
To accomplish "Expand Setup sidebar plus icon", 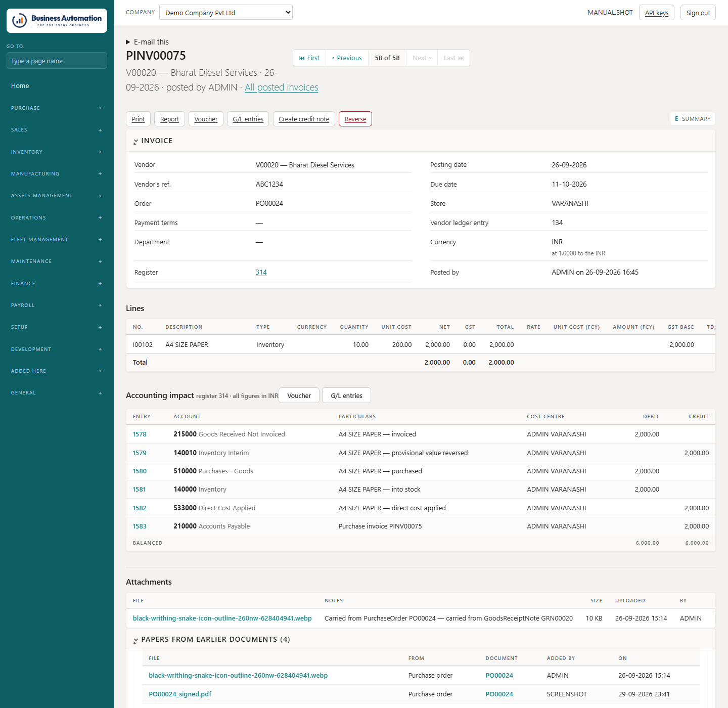I will 100,327.
